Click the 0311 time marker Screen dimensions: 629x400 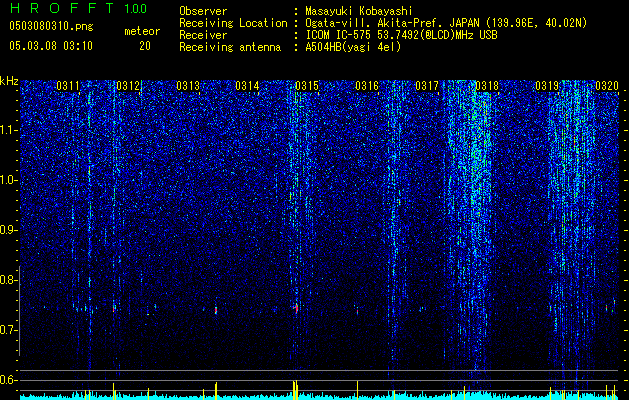(68, 86)
